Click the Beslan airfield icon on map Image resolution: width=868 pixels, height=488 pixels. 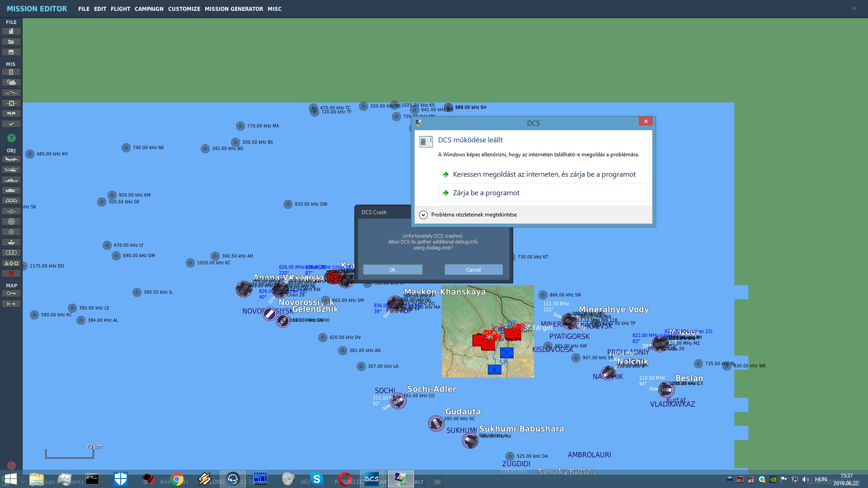tap(666, 389)
